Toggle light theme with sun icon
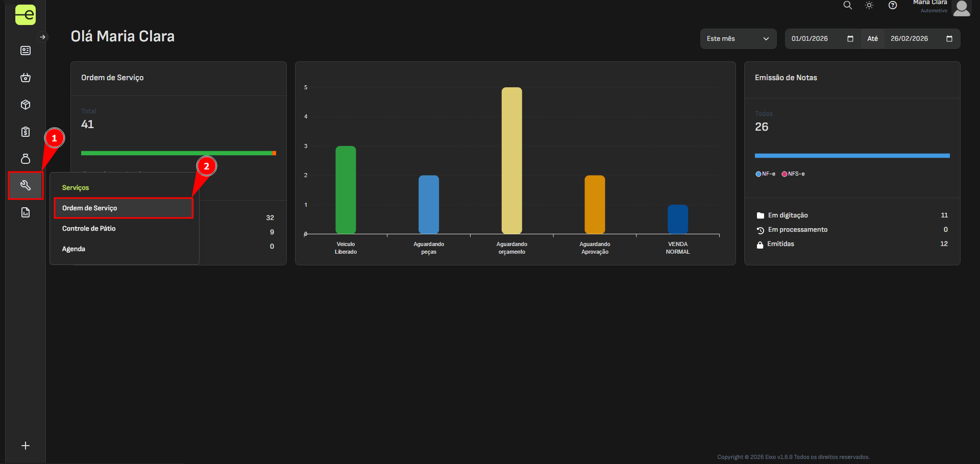 coord(869,6)
